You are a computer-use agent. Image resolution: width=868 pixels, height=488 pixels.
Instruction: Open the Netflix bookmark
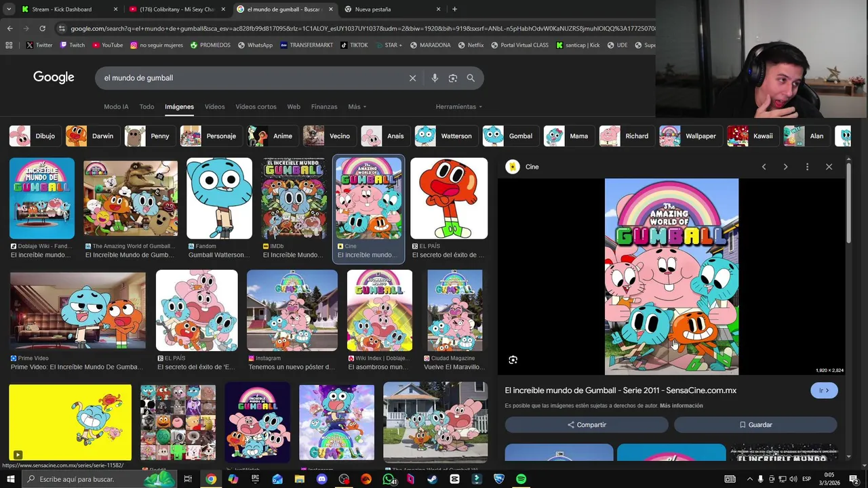471,45
